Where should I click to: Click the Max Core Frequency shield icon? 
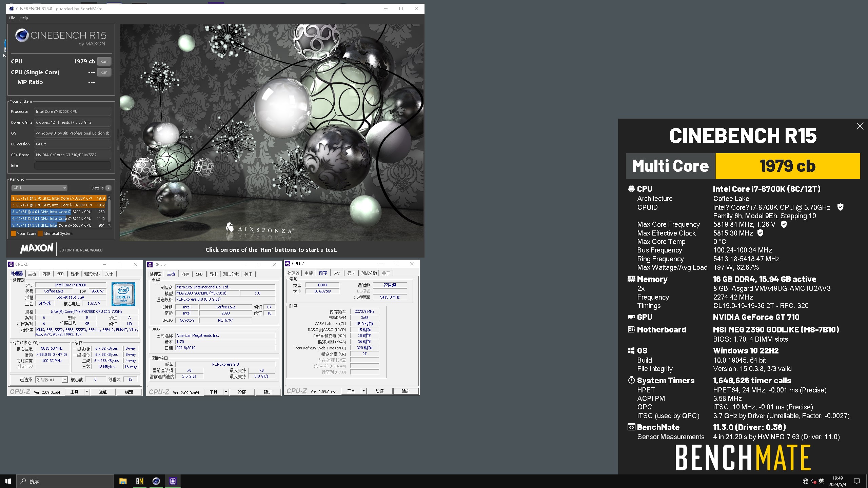tap(784, 224)
